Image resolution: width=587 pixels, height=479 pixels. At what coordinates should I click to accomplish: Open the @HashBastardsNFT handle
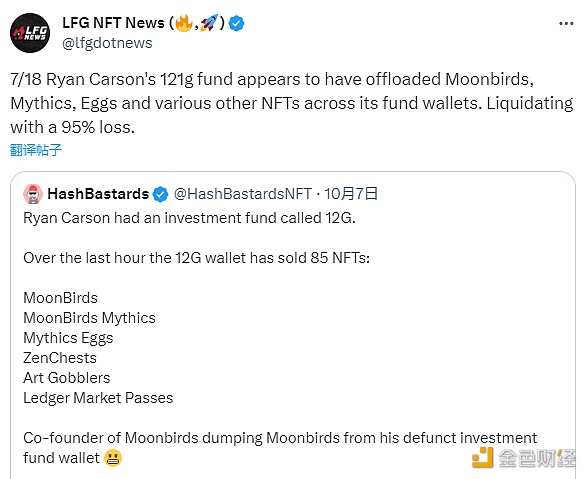[243, 194]
